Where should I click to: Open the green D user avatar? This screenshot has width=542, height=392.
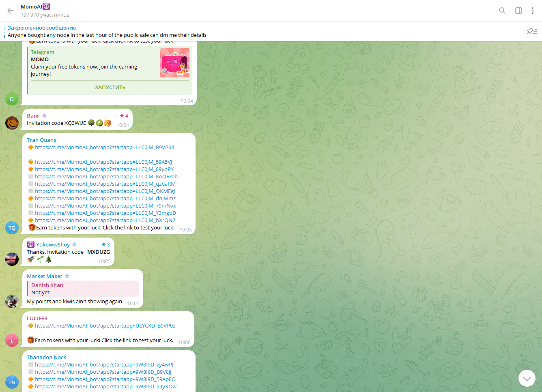click(x=12, y=99)
